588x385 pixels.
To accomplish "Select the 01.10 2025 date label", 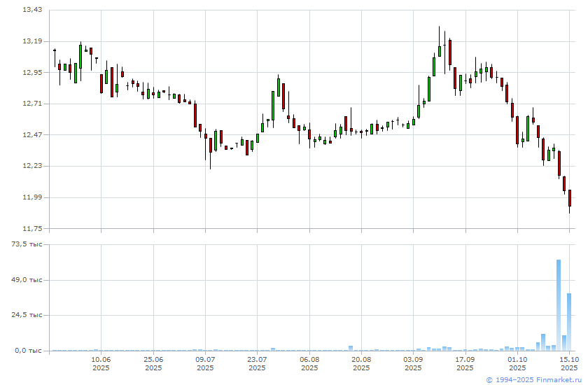I will click(517, 363).
